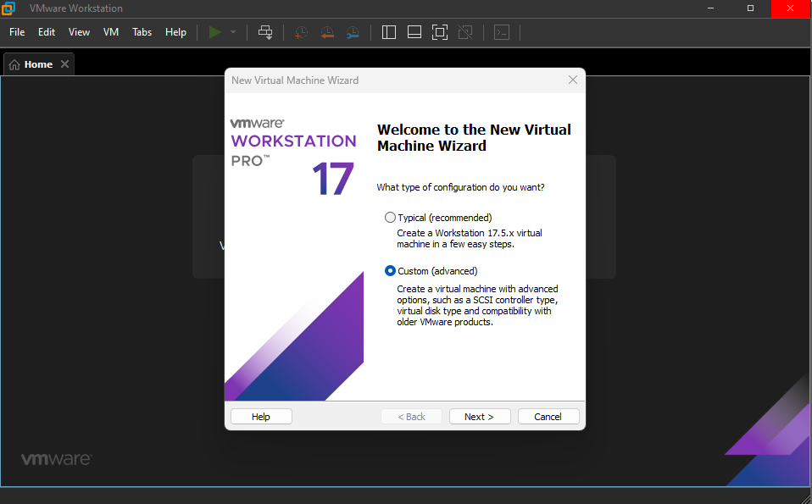Image resolution: width=812 pixels, height=504 pixels.
Task: Click the Unity mode toolbar icon
Action: click(465, 32)
